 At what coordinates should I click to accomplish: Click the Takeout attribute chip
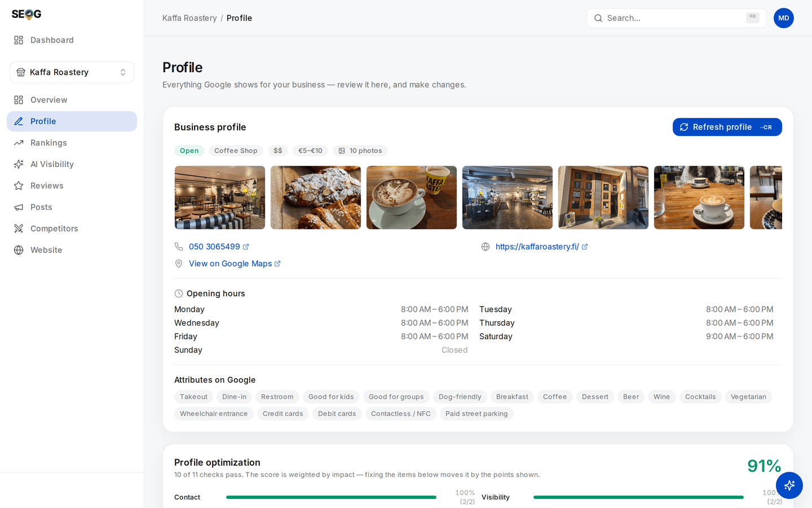193,397
